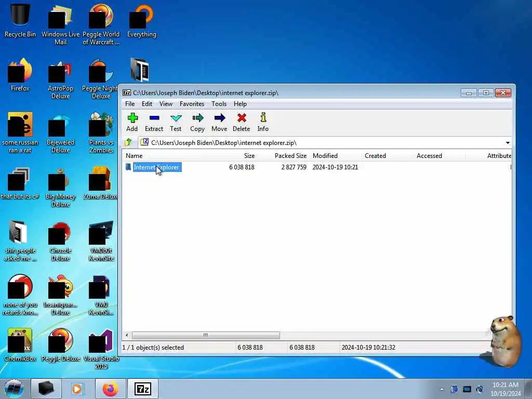Select the Windows Live Mail desktop icon
The width and height of the screenshot is (532, 399).
click(x=60, y=24)
